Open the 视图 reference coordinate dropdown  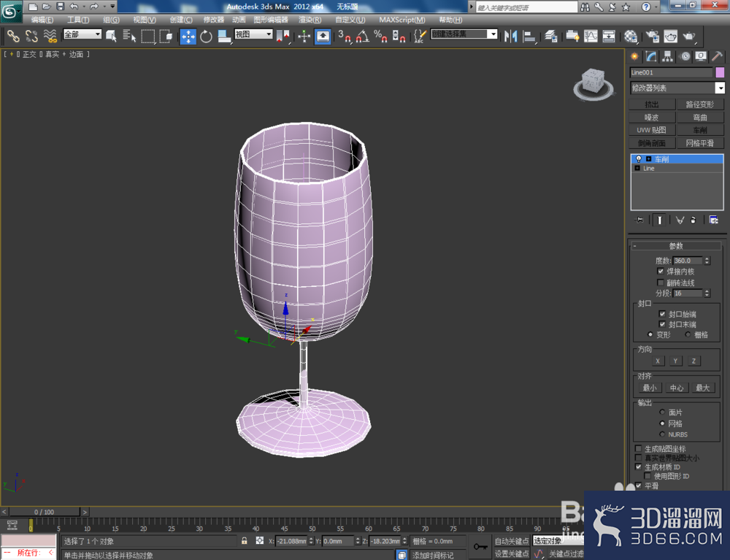(x=253, y=34)
